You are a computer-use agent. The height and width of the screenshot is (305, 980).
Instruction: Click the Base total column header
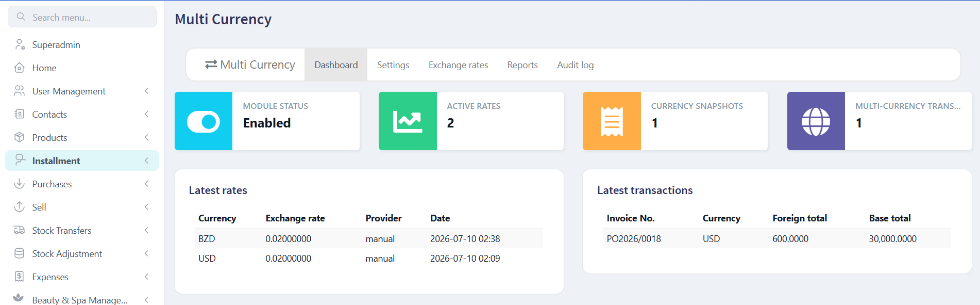(x=890, y=218)
